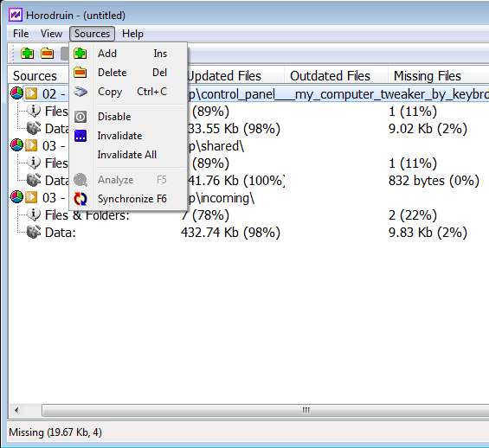Click the circular arrows icon beside Synchronize
The image size is (489, 448).
[80, 199]
